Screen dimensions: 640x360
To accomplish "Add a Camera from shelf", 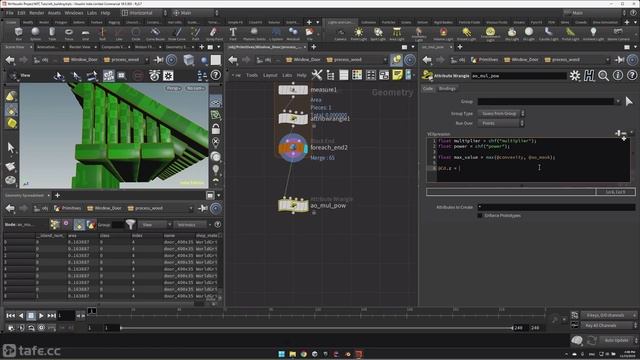I will 340,33.
